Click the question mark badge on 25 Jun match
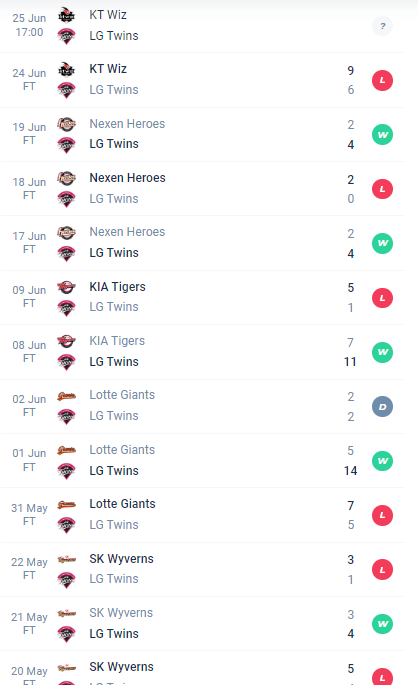418x685 pixels. 382,26
